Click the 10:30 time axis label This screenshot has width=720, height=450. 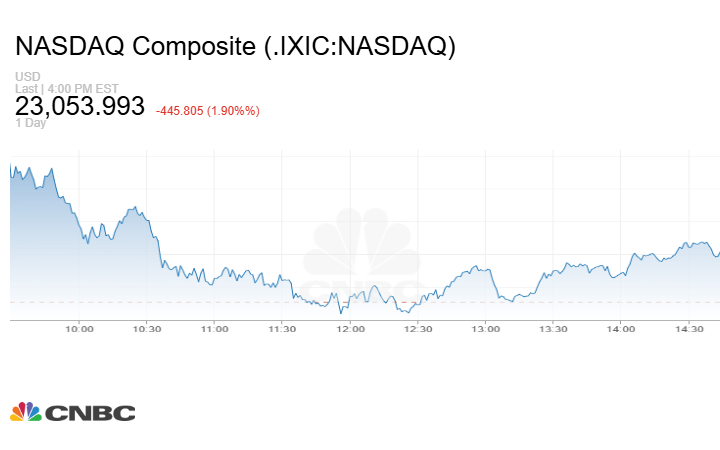click(x=147, y=329)
